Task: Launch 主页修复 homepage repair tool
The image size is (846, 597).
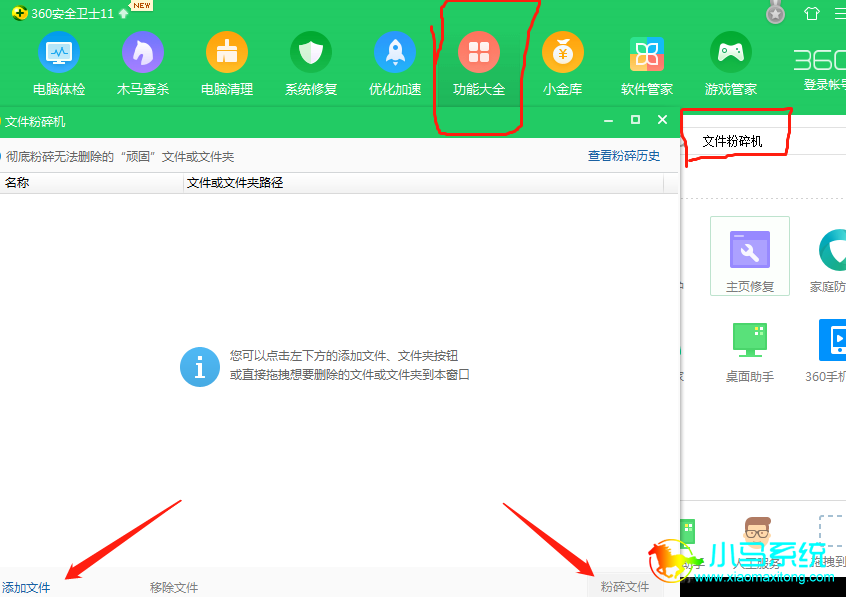Action: tap(750, 256)
